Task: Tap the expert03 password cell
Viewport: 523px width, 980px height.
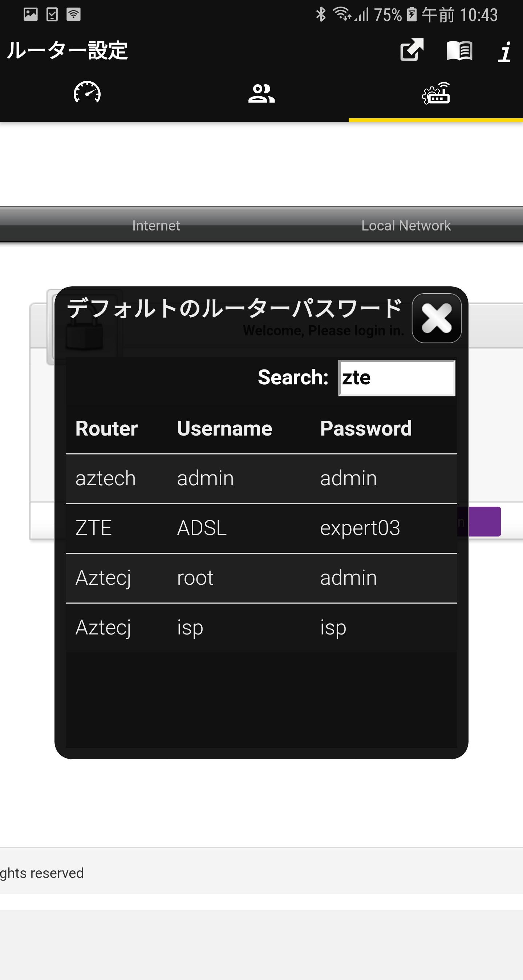Action: click(x=360, y=528)
